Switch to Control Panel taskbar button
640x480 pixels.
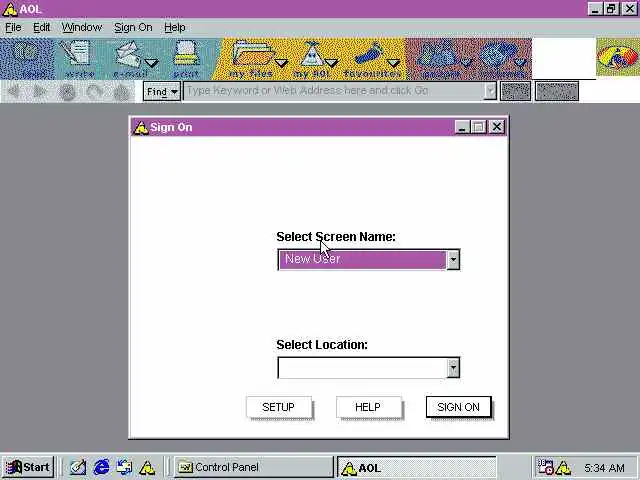253,467
